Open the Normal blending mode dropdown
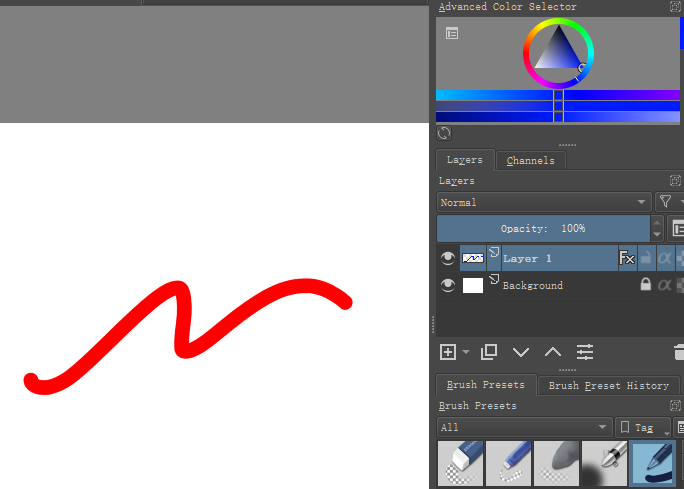 pyautogui.click(x=544, y=202)
